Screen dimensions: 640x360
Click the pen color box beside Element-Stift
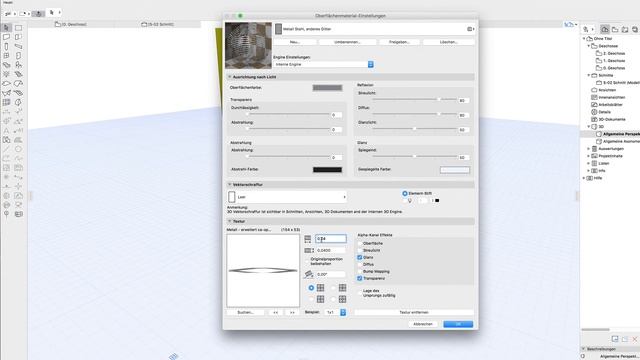point(437,200)
